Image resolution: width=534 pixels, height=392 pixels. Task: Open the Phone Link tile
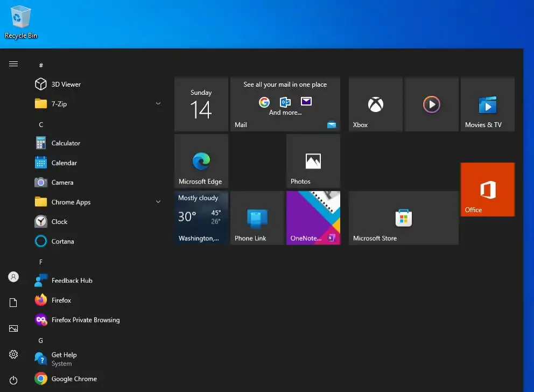pos(257,218)
